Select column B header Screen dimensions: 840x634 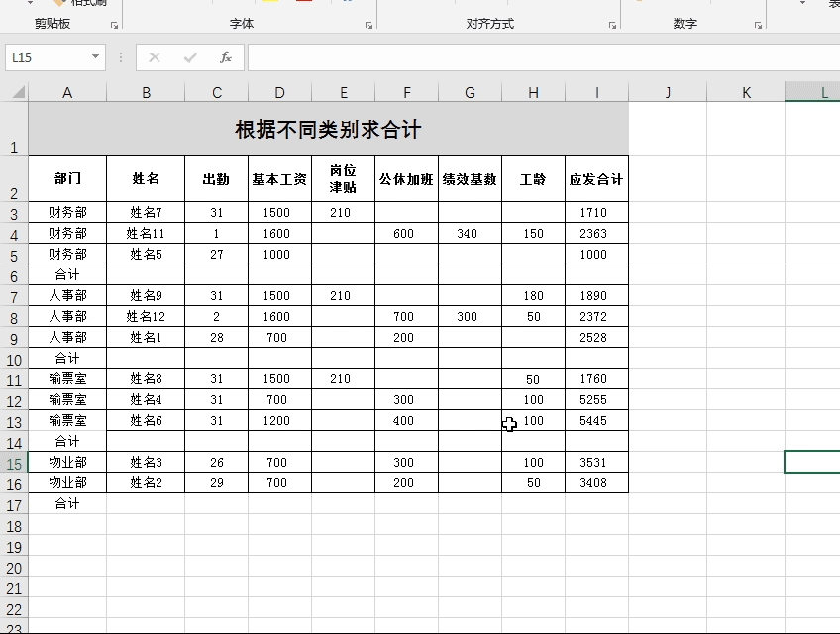(146, 93)
